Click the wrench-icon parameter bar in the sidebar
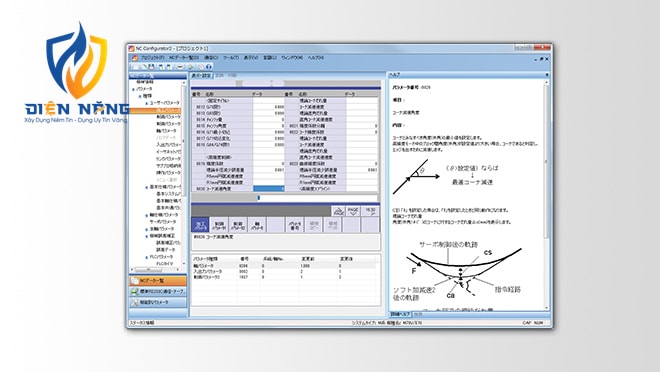Screen dimensions: 660x372 (158, 302)
